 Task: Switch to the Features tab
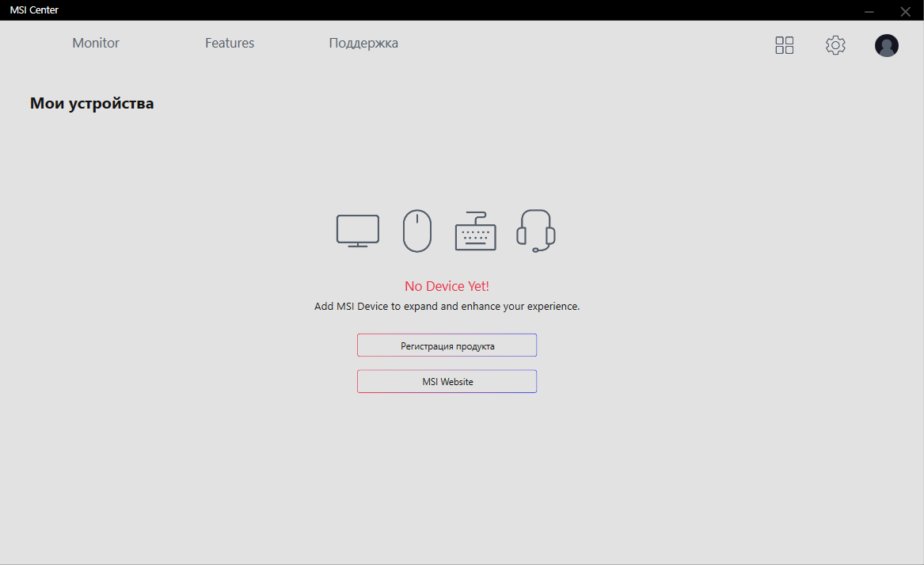pos(230,43)
